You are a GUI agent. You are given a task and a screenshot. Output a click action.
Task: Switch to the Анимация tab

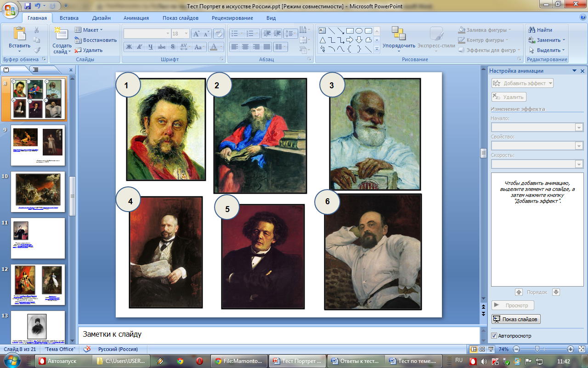pos(136,18)
